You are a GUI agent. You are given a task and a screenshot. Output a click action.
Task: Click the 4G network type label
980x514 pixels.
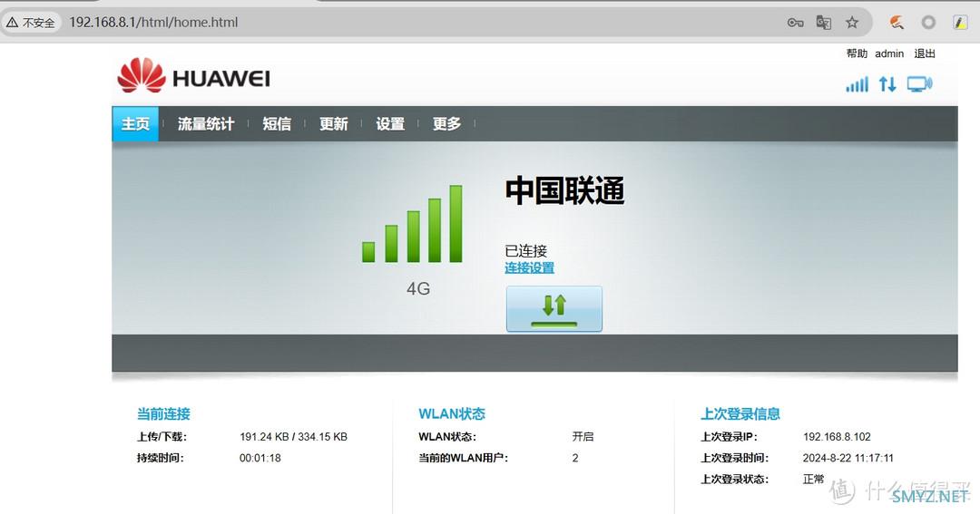pos(418,288)
